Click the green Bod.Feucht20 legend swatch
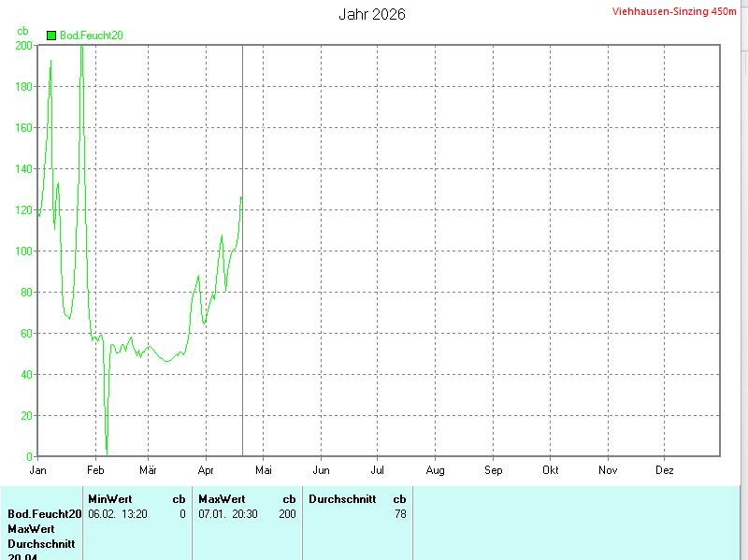This screenshot has width=748, height=560. tap(52, 36)
